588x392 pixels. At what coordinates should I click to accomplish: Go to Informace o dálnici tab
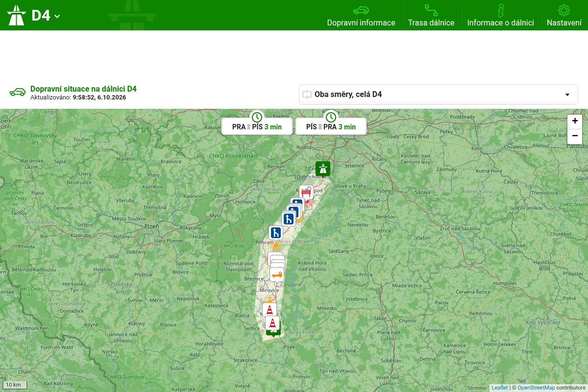click(500, 15)
